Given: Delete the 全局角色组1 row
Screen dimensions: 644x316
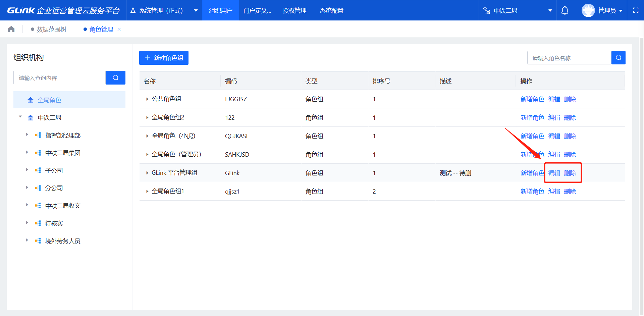Looking at the screenshot, I should (570, 191).
